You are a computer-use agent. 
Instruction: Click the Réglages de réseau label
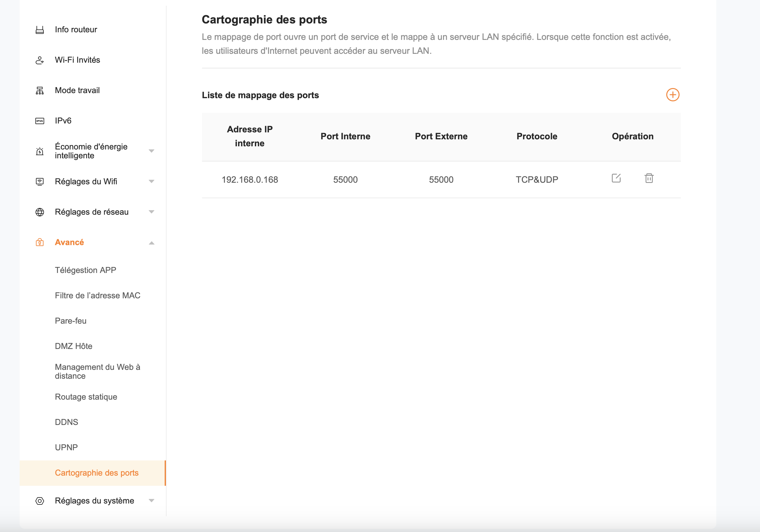[92, 212]
